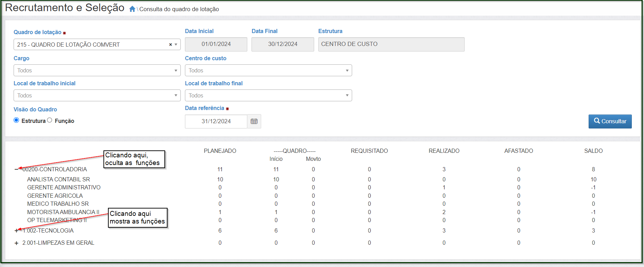Image resolution: width=644 pixels, height=267 pixels.
Task: Click the SALDO column header
Action: coord(593,151)
